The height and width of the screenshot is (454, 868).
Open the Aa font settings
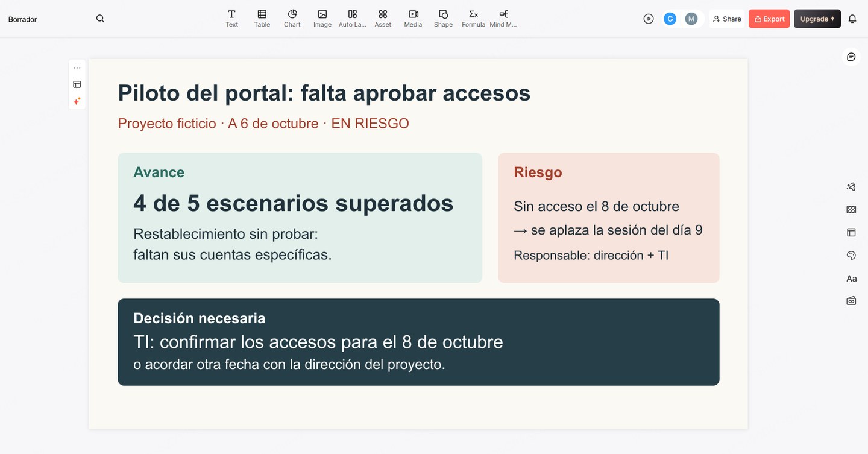click(851, 279)
